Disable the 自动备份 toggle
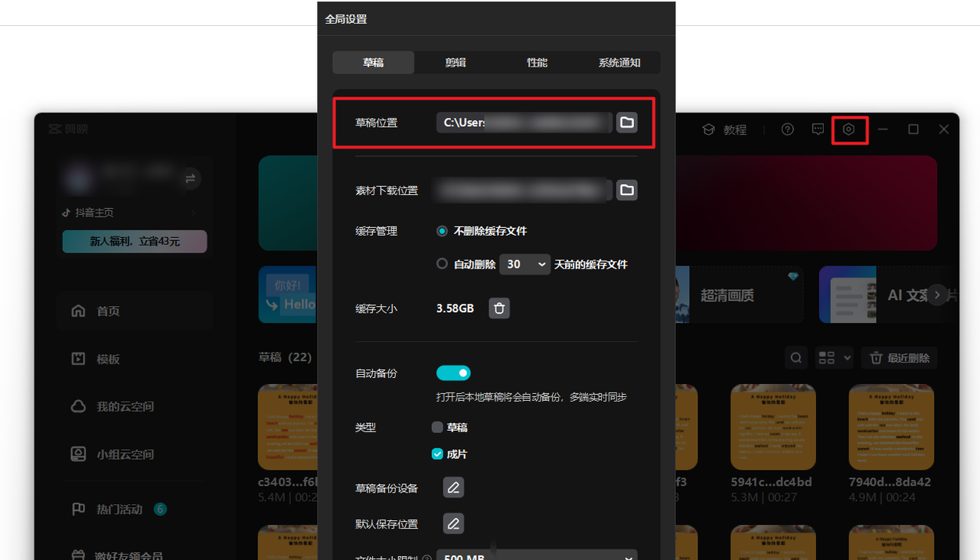980x560 pixels. tap(453, 373)
